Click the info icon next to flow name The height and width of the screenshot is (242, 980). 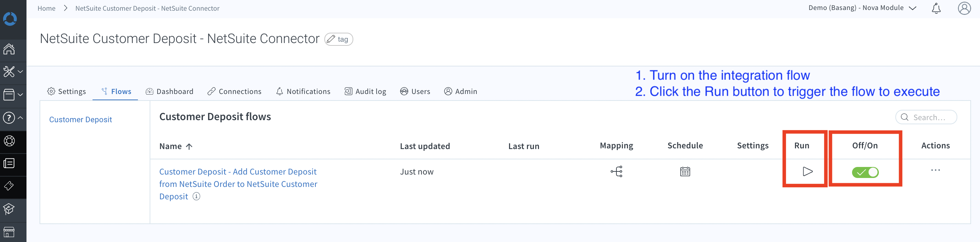pyautogui.click(x=196, y=196)
